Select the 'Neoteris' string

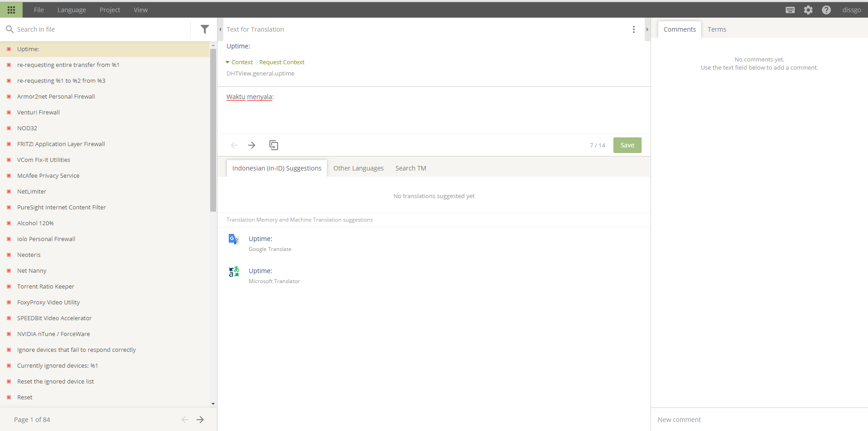(105, 255)
